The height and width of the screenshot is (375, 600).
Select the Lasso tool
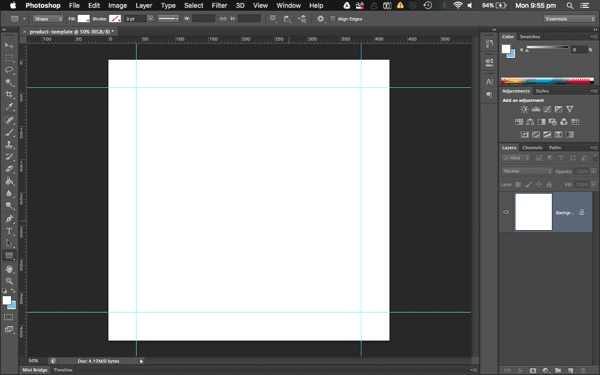pos(9,70)
